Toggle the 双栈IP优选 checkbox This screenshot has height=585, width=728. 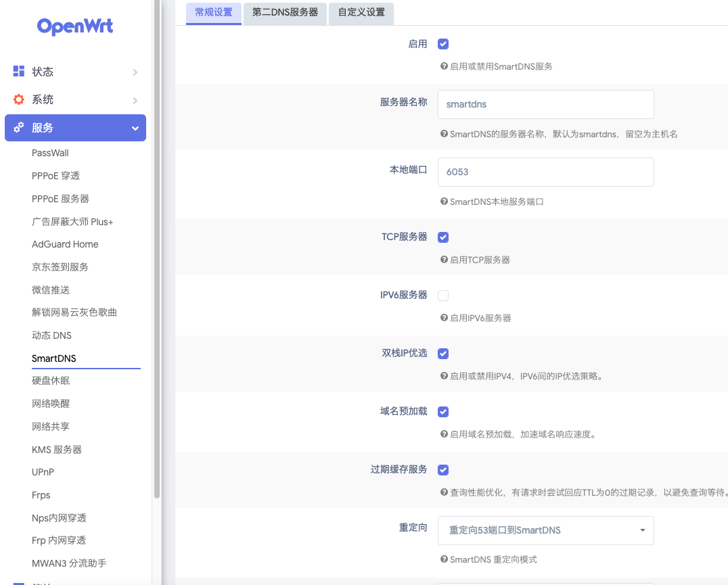[443, 354]
